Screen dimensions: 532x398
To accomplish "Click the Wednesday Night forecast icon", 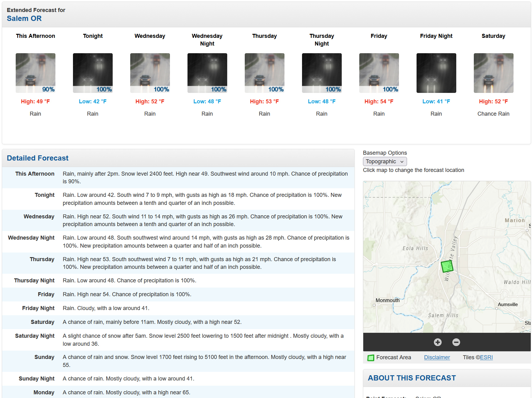I will [207, 73].
